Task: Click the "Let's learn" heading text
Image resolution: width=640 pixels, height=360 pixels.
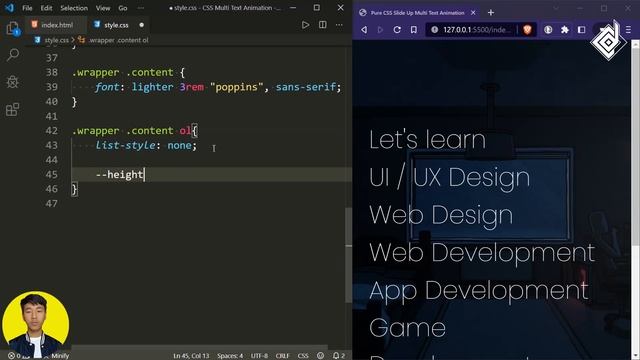Action: click(427, 140)
